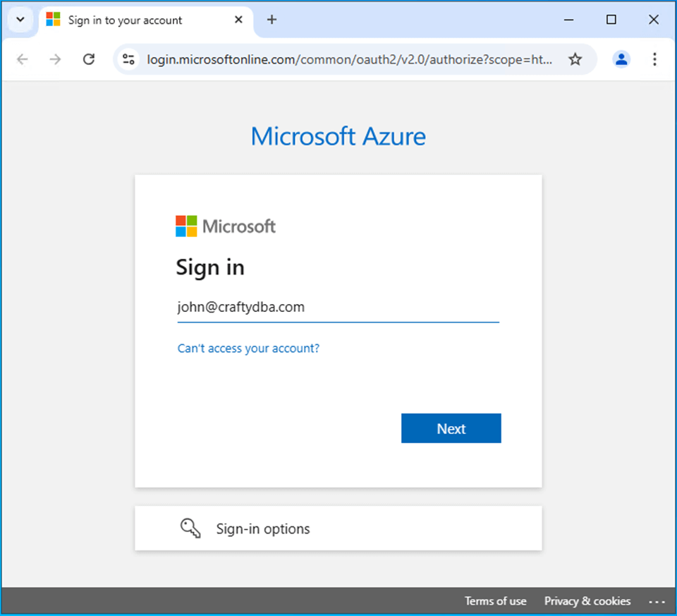The width and height of the screenshot is (677, 616).
Task: Click the key icon beside Sign-in options
Action: pyautogui.click(x=190, y=528)
